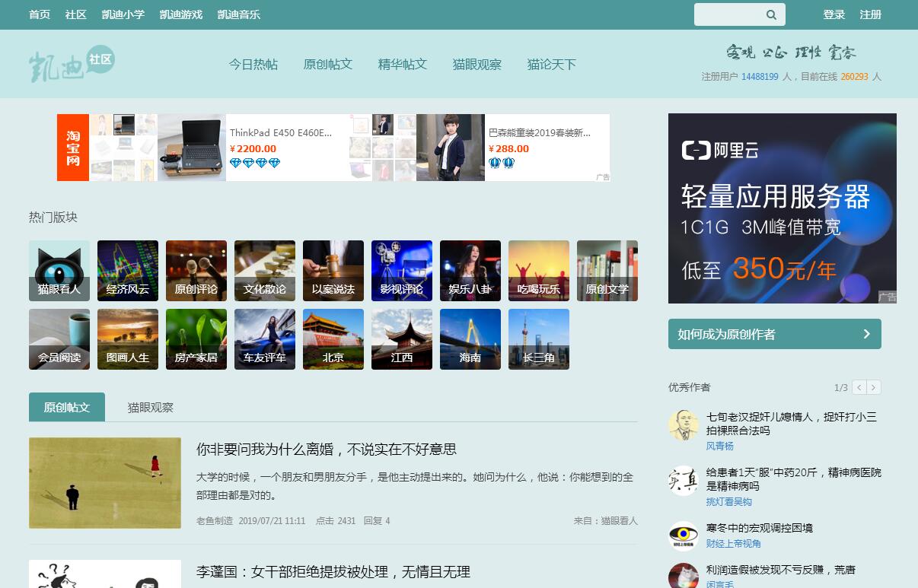Screen dimensions: 918x588
Task: Open the divorce article thumbnail image
Action: click(x=105, y=483)
